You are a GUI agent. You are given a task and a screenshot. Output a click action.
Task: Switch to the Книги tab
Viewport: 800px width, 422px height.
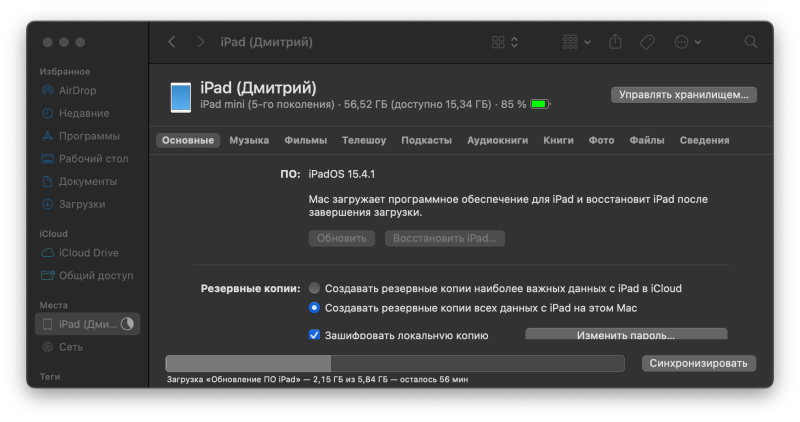558,140
